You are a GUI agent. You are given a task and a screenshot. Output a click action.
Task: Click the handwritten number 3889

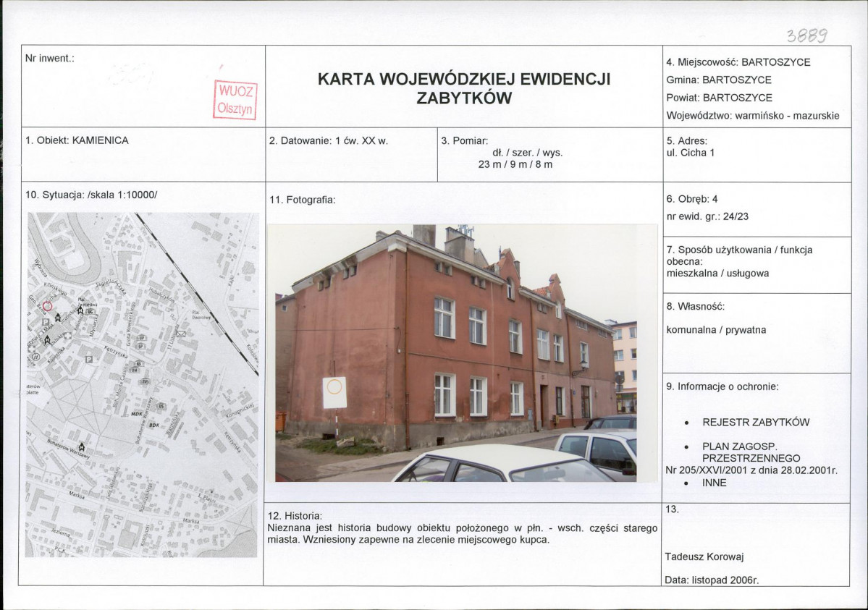pyautogui.click(x=807, y=36)
